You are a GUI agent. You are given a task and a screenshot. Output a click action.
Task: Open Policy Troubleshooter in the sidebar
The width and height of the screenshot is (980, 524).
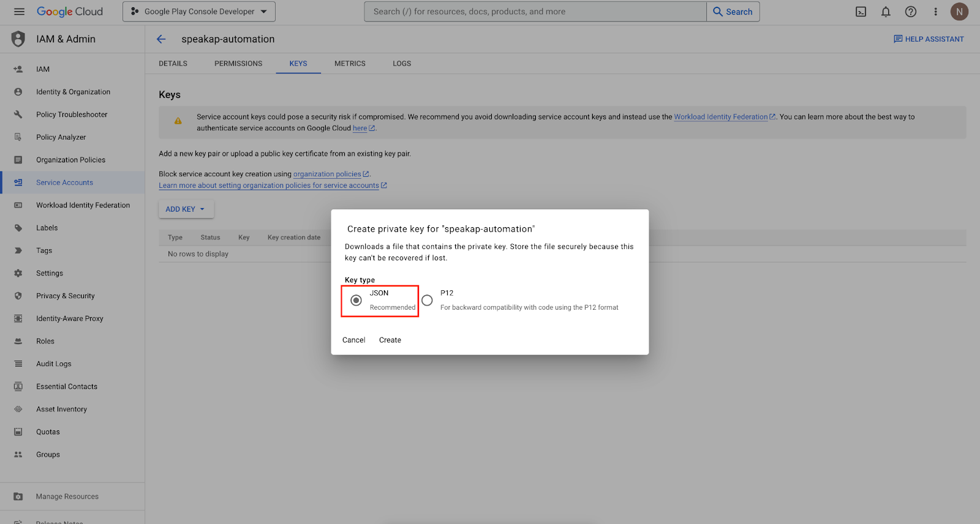pos(72,114)
